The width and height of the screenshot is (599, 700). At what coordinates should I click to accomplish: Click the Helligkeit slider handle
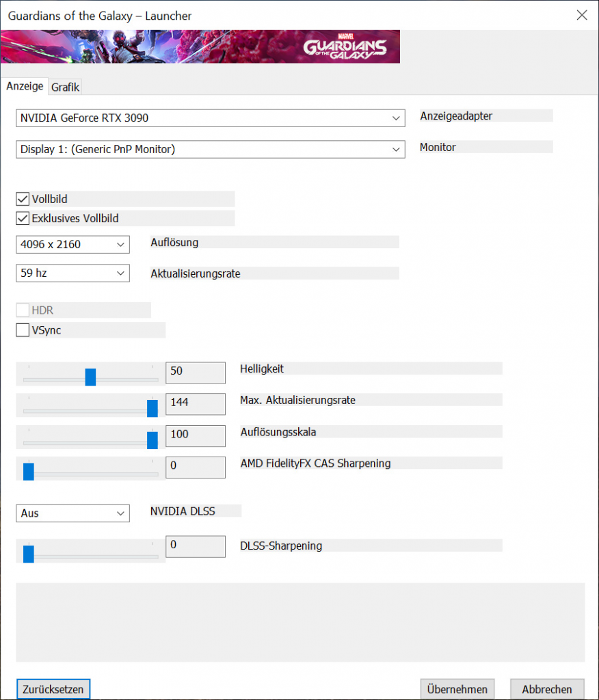click(91, 377)
